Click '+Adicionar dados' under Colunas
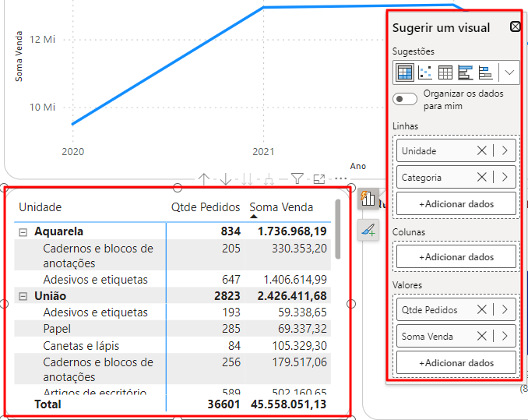528x420 pixels. coord(456,256)
